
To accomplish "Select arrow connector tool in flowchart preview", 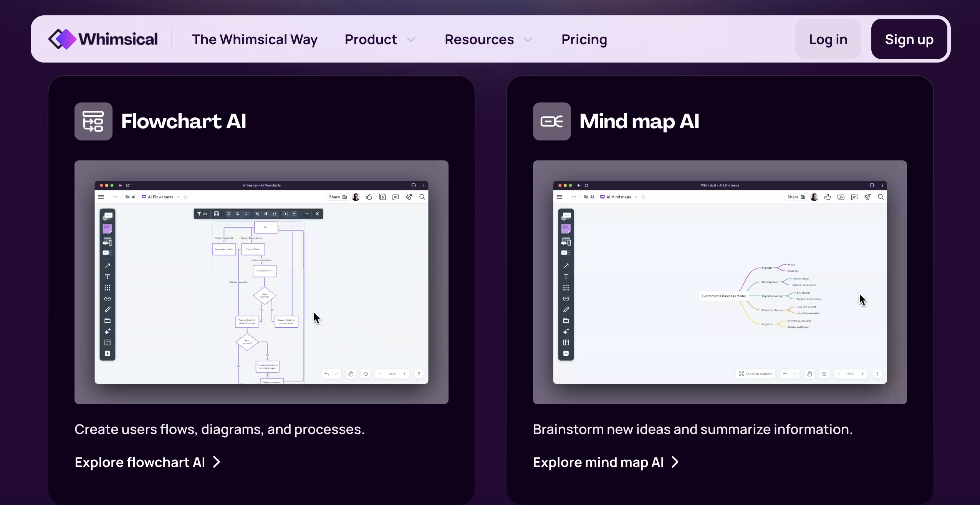I will (108, 266).
